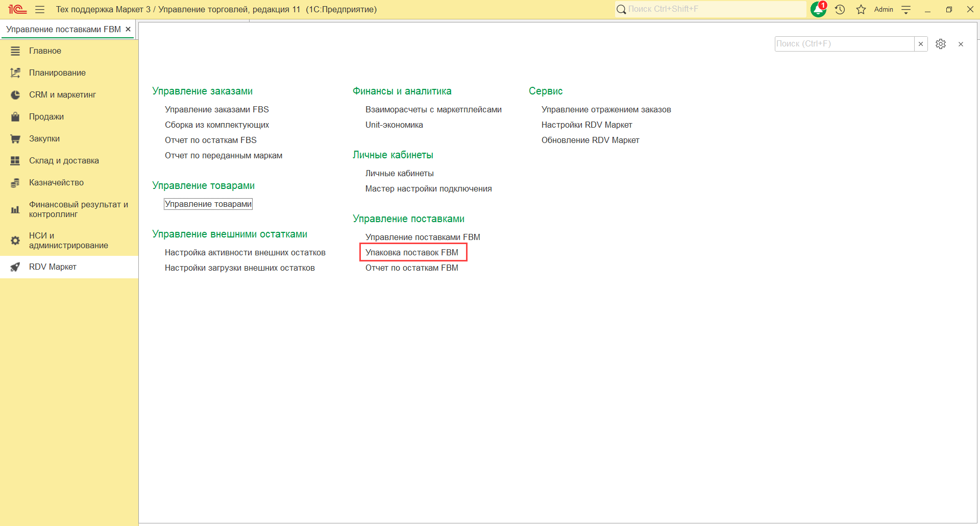Viewport: 980px width, 526px height.
Task: Open the hamburger sections menu icon
Action: coord(40,9)
